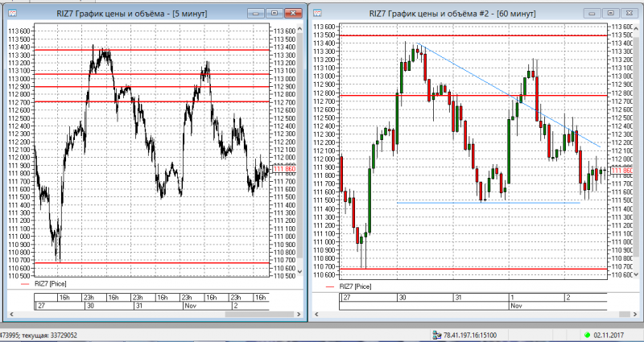Click the down arrow of the 5-minute chart's vertical scrollbar

click(x=299, y=271)
